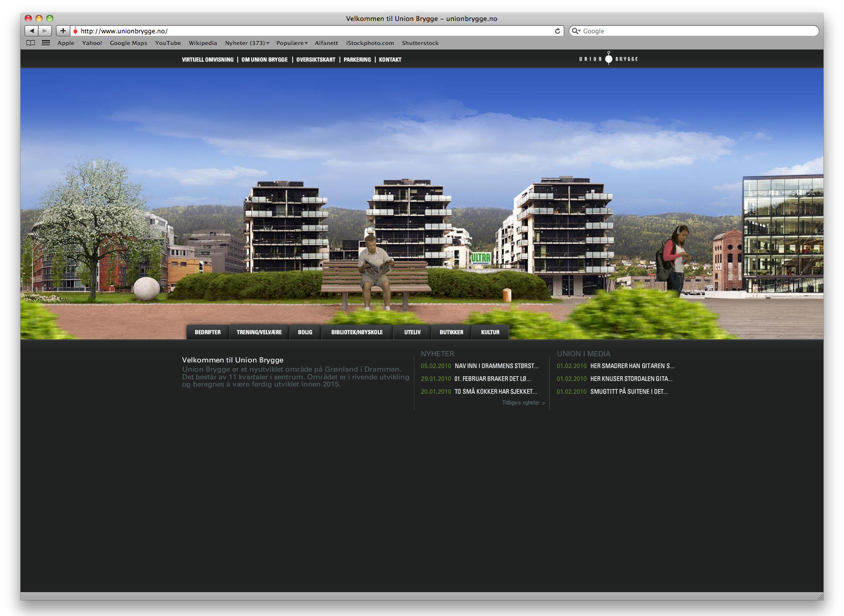This screenshot has height=616, width=844.
Task: Select the Bedrifter tab
Action: [207, 332]
